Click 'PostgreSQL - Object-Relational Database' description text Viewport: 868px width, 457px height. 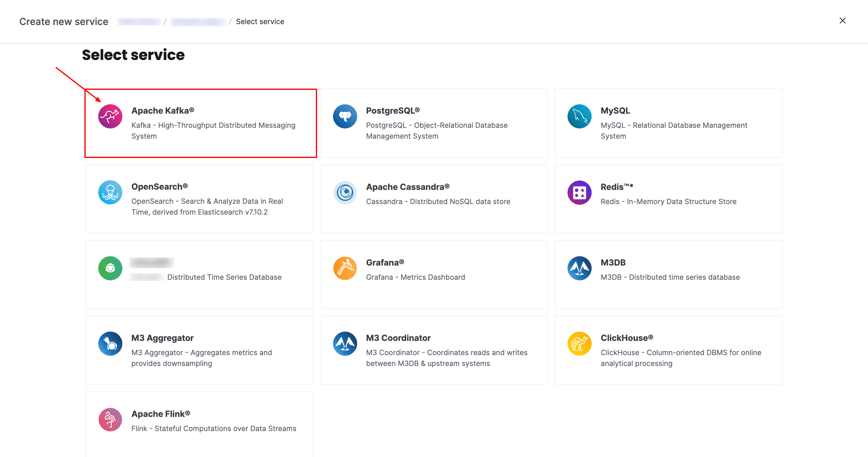pos(437,131)
